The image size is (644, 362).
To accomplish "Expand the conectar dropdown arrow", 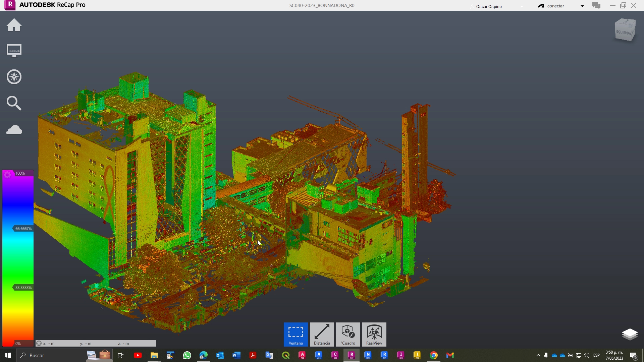I will [x=582, y=6].
